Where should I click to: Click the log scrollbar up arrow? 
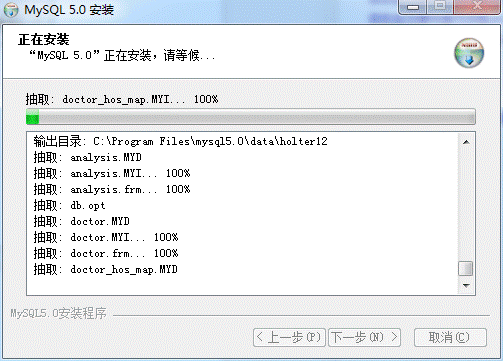point(466,142)
